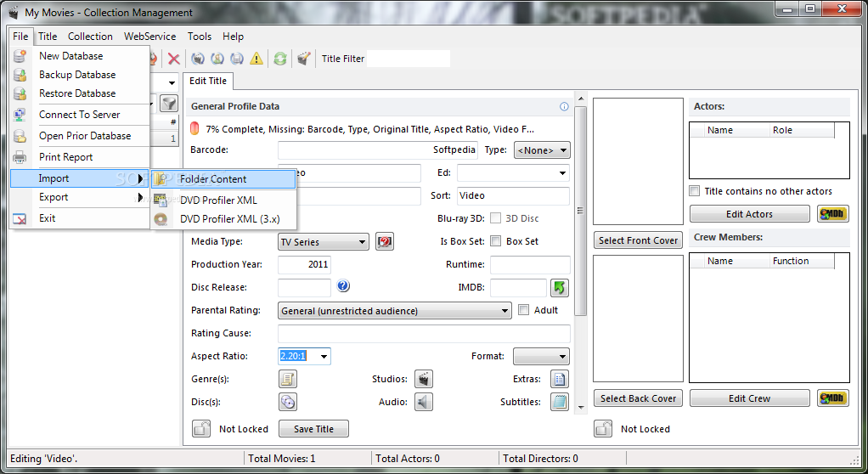Choose Open Prior Database menu entry
The height and width of the screenshot is (474, 868).
(x=80, y=136)
